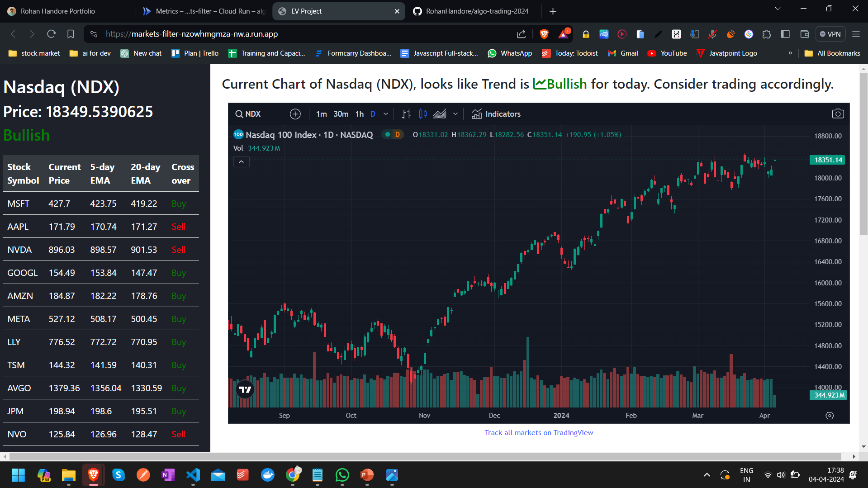Show more bookmarks with the double chevron

point(790,53)
